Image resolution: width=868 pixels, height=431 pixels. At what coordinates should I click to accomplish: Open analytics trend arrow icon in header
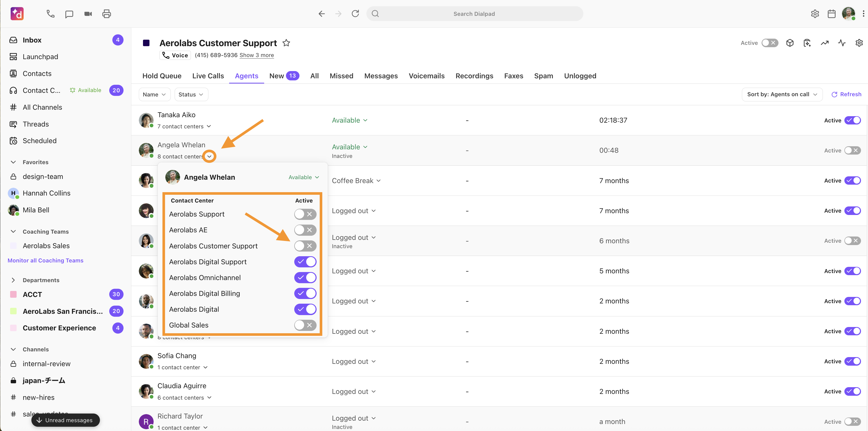pyautogui.click(x=824, y=43)
